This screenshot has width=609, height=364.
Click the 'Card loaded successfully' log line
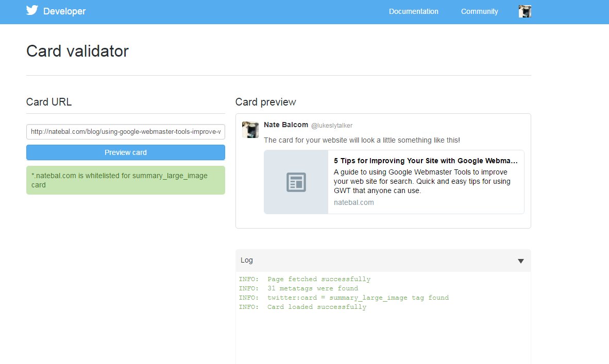(x=302, y=307)
